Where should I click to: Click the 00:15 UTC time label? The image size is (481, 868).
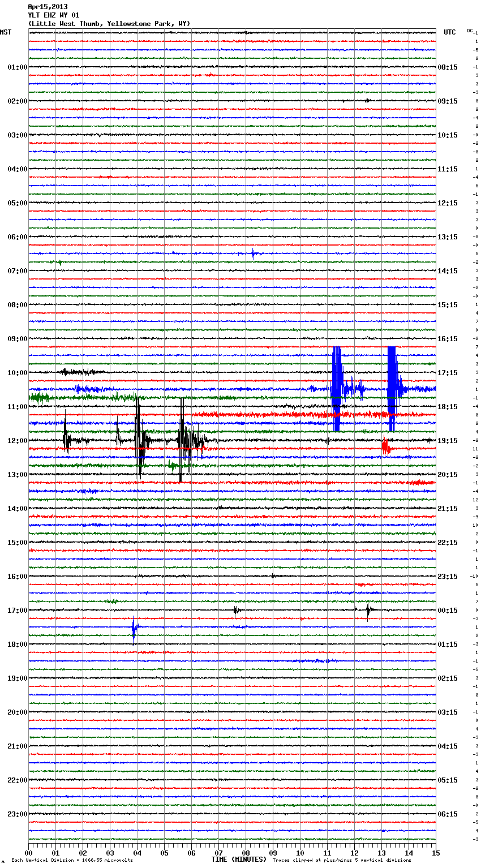pyautogui.click(x=448, y=611)
